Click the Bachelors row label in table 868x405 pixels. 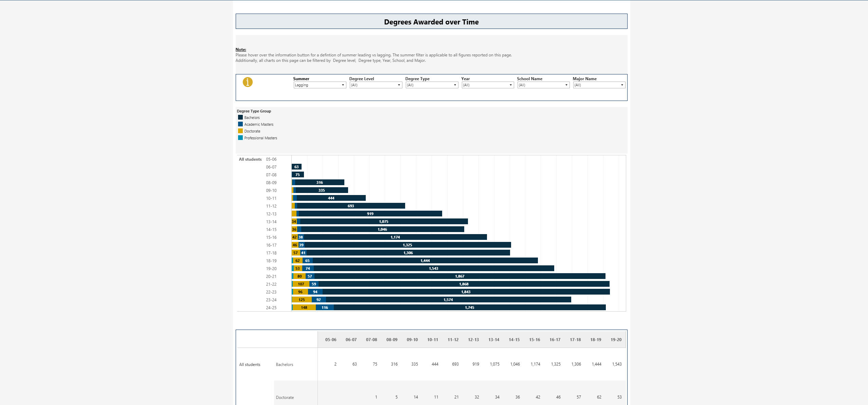point(284,365)
